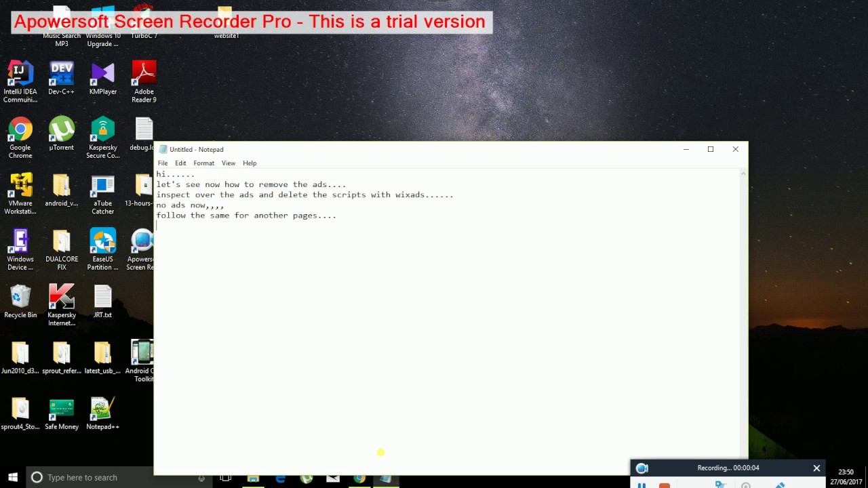
Task: Open Task View from the taskbar
Action: coord(226,477)
